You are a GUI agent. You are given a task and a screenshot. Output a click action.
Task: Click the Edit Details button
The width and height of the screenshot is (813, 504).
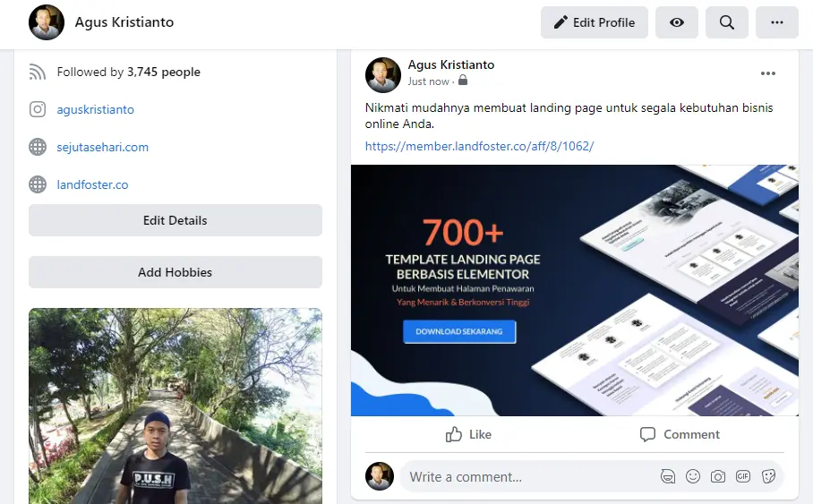175,220
